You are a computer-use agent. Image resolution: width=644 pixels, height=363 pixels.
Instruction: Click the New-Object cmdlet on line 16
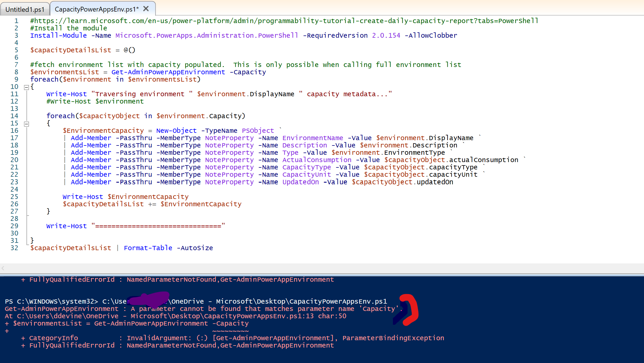click(176, 130)
